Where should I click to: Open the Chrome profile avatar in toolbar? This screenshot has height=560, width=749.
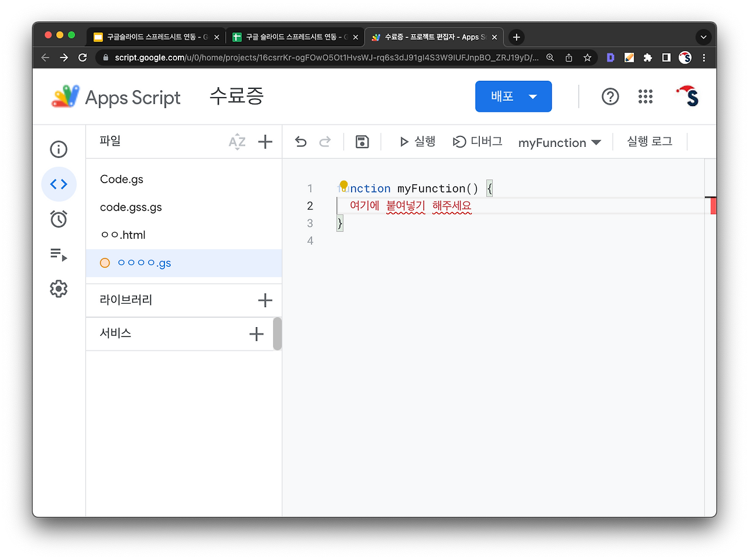point(685,57)
